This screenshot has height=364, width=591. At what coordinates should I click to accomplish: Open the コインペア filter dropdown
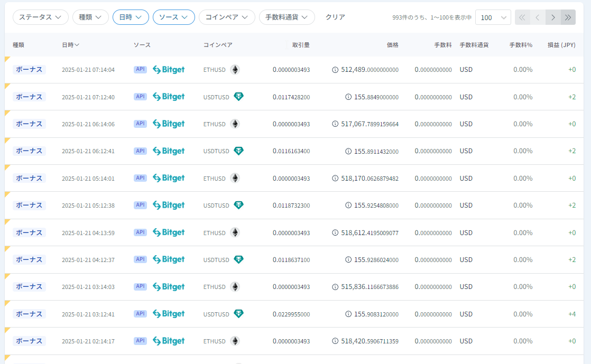[x=227, y=17]
